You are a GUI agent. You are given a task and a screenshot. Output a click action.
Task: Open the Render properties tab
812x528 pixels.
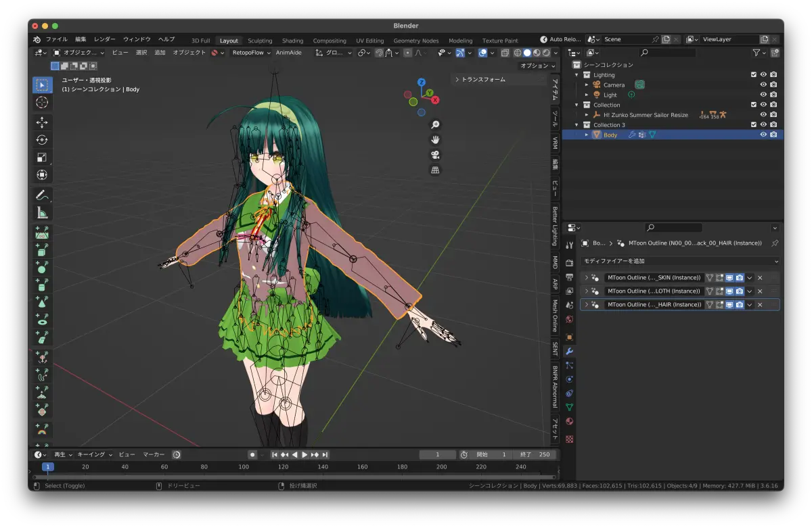point(569,263)
